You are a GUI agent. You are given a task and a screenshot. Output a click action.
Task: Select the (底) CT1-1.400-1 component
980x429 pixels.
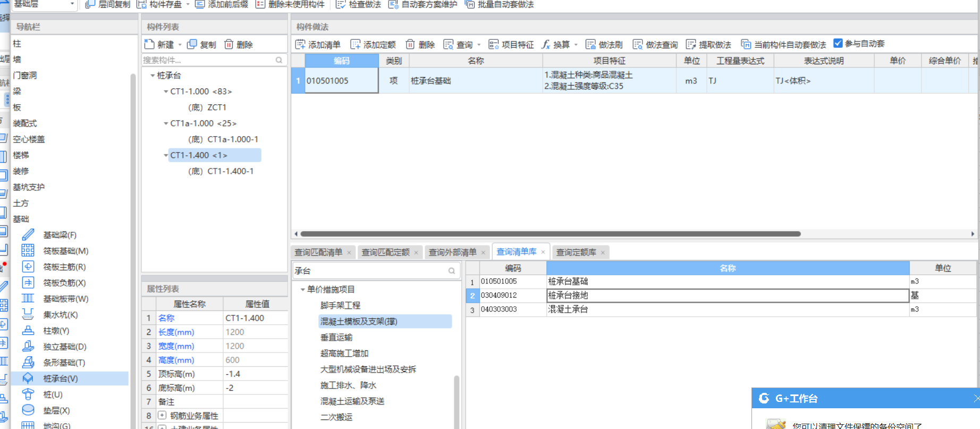coord(221,171)
